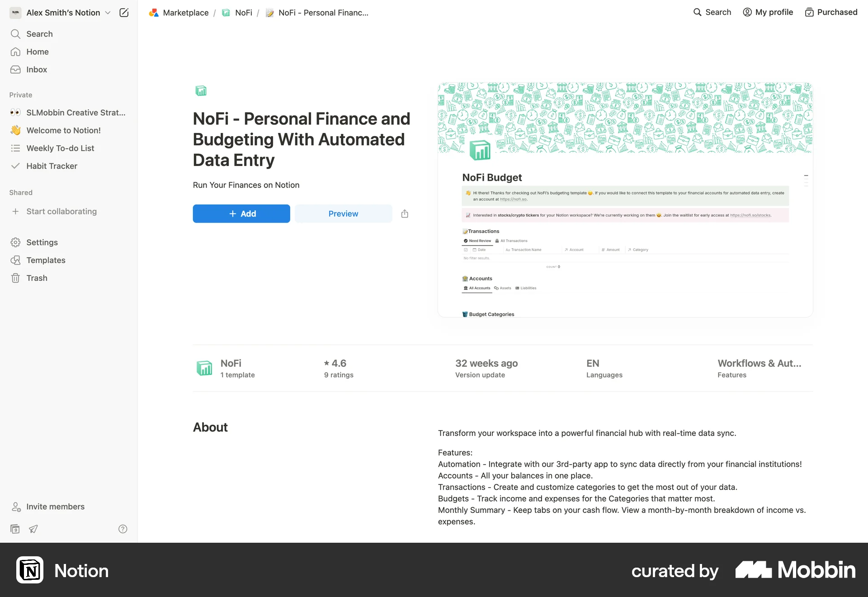Expand the Start collaborating plus button
Image resolution: width=868 pixels, height=597 pixels.
(x=15, y=211)
